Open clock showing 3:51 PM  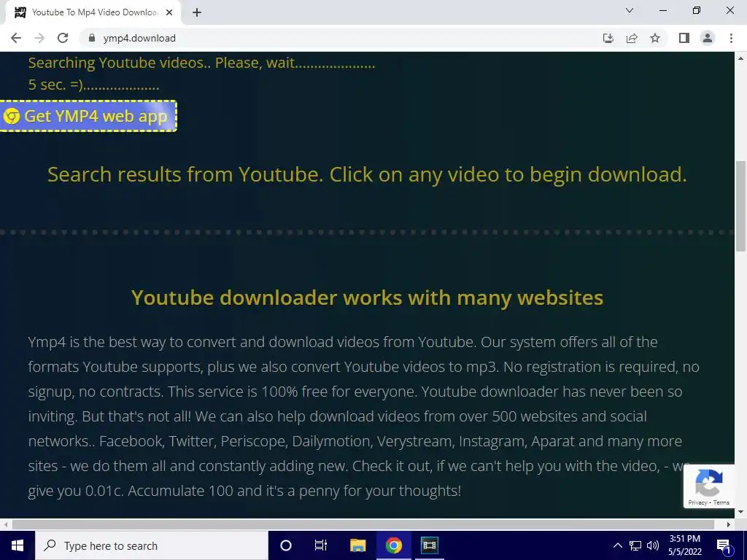684,545
